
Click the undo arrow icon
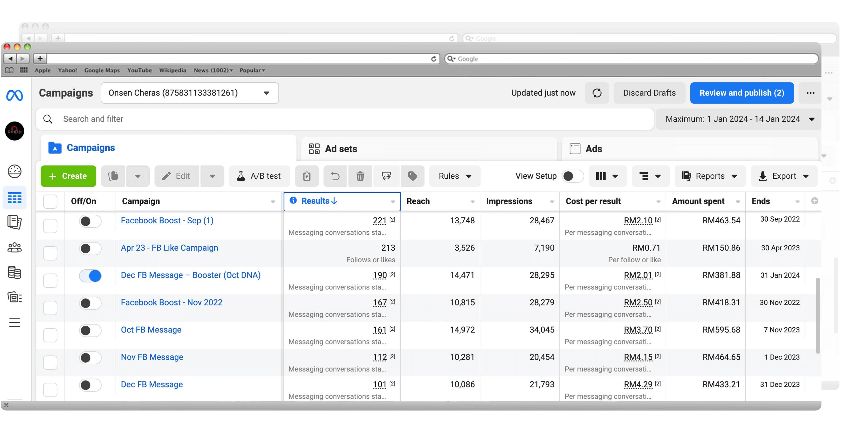click(335, 176)
